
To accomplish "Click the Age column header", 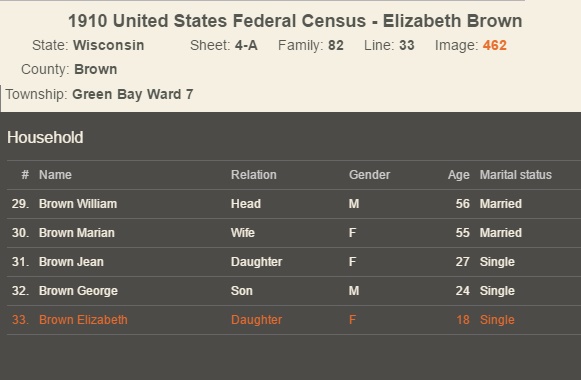I will [x=458, y=175].
